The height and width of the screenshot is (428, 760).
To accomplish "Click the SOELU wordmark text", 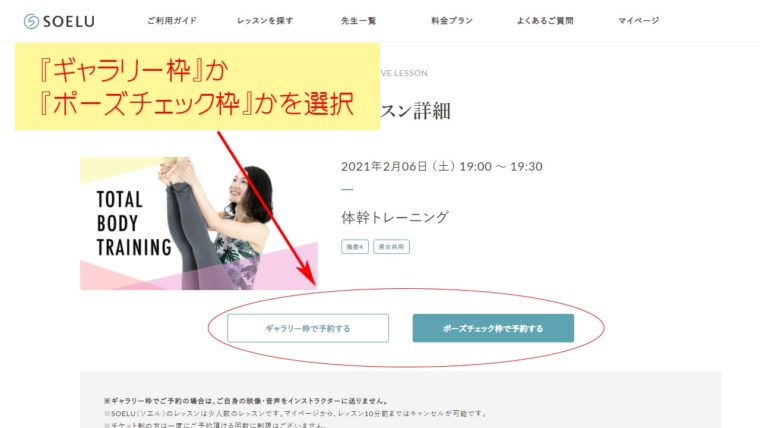I will click(x=69, y=21).
